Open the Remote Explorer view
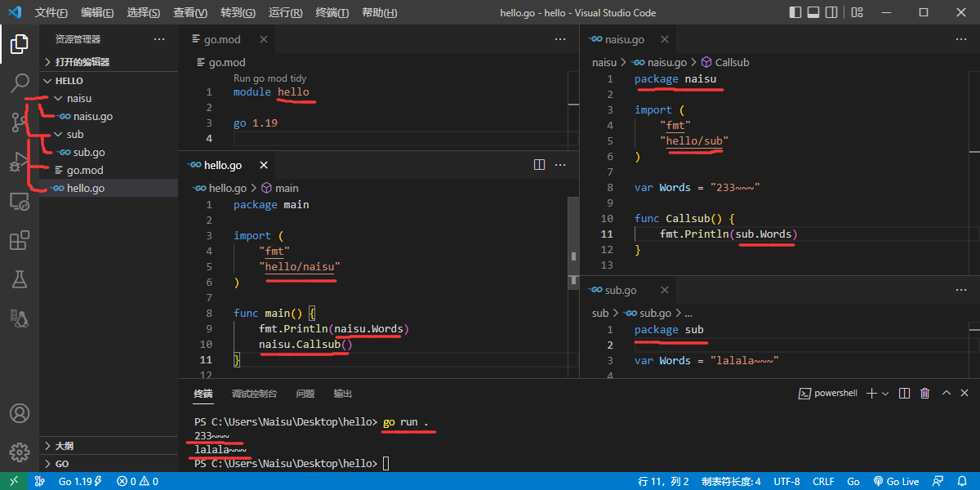 (20, 200)
